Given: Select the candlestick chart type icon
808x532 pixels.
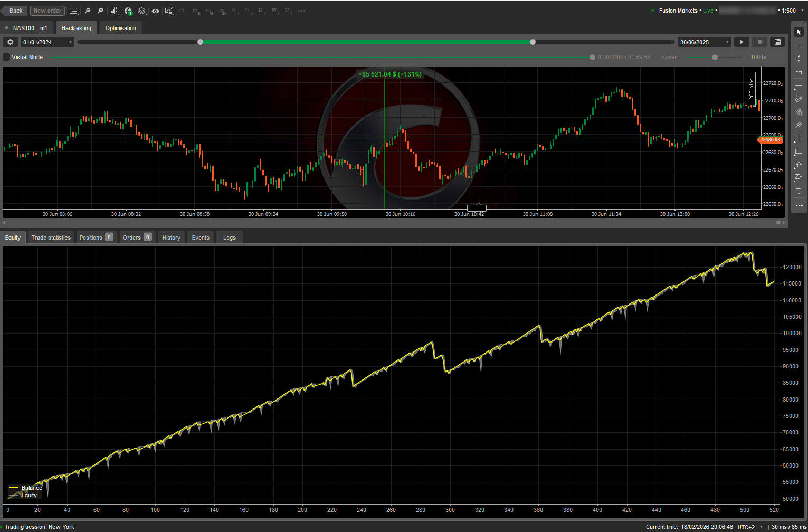Looking at the screenshot, I should 114,11.
